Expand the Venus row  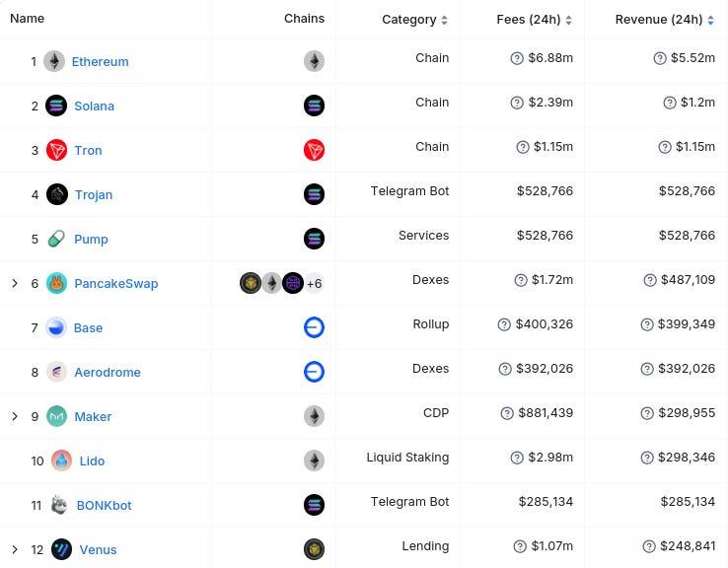click(15, 549)
